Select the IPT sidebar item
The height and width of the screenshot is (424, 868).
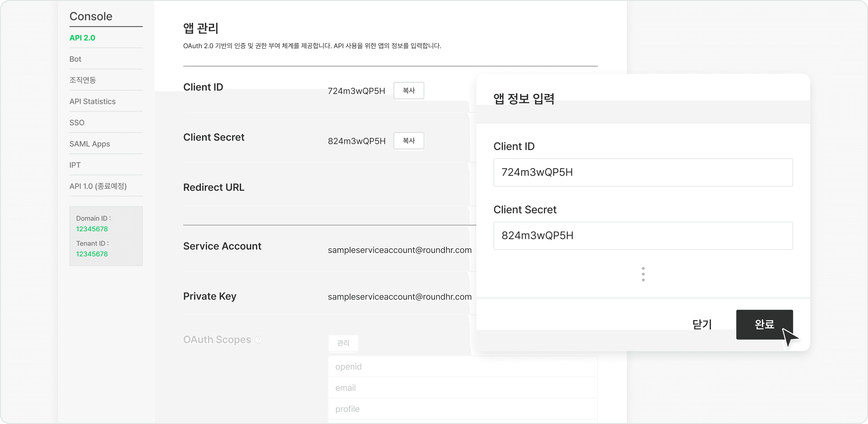(x=75, y=165)
